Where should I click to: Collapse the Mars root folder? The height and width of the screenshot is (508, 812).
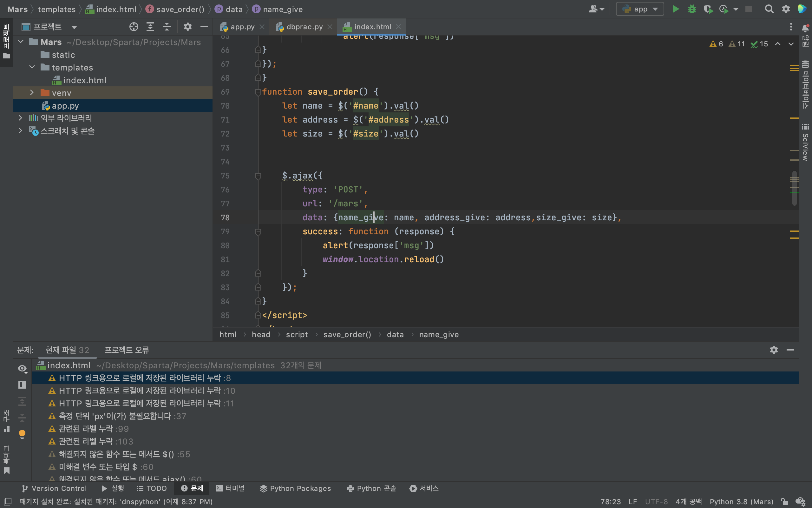[21, 42]
